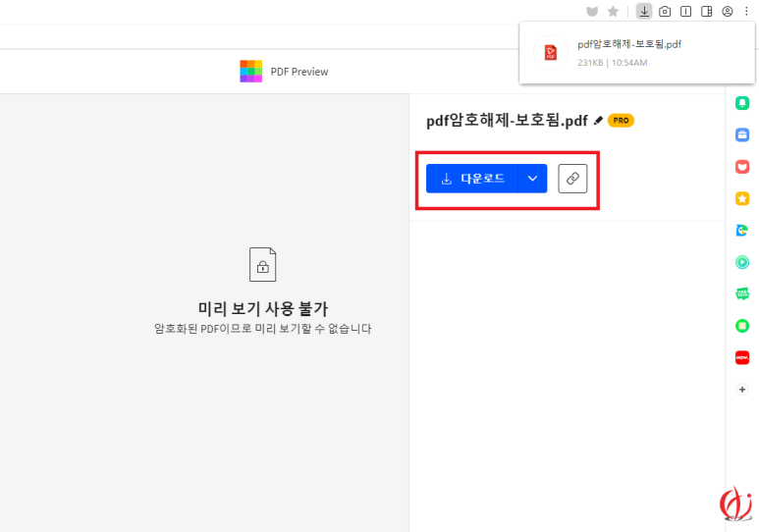Click the 미리 보기 사용 불가 heading
759x532 pixels.
(263, 308)
